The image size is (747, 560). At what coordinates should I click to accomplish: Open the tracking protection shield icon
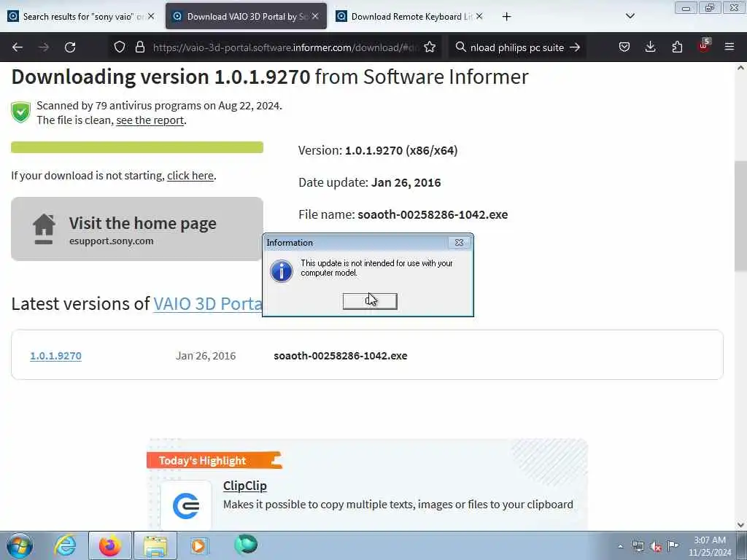(120, 47)
